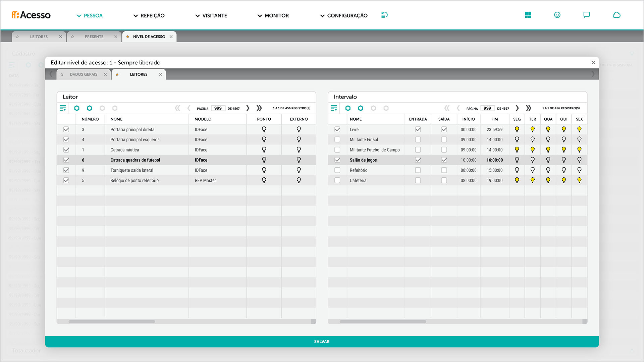Toggle the QUA yellow bulb for Cafeteria

[x=548, y=180]
